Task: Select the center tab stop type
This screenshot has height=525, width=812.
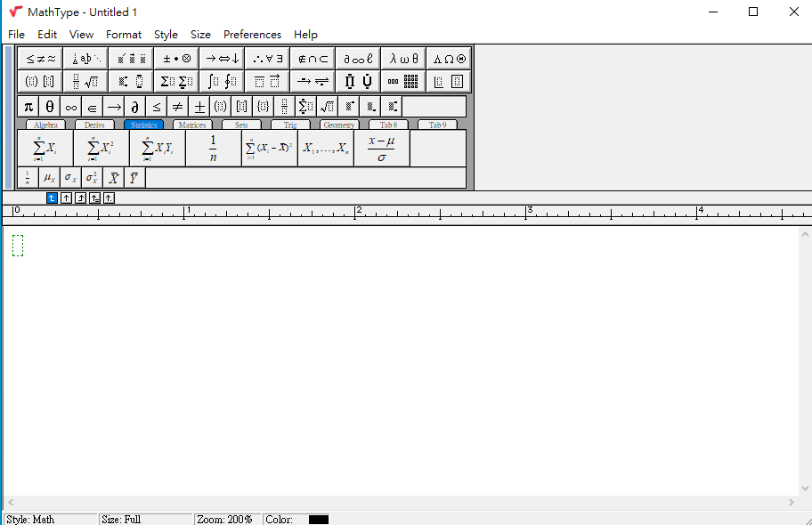Action: (x=66, y=198)
